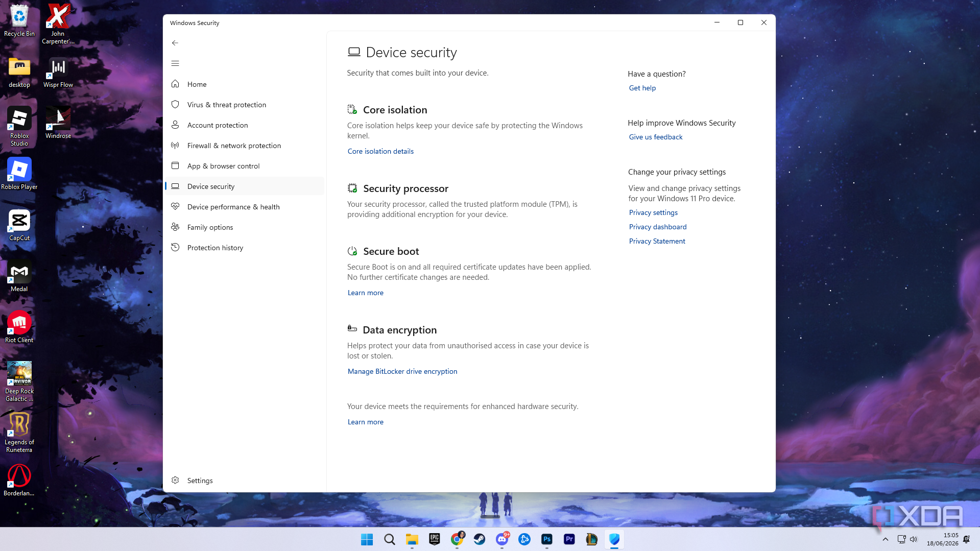
Task: Click the Core isolation chip icon
Action: (352, 109)
